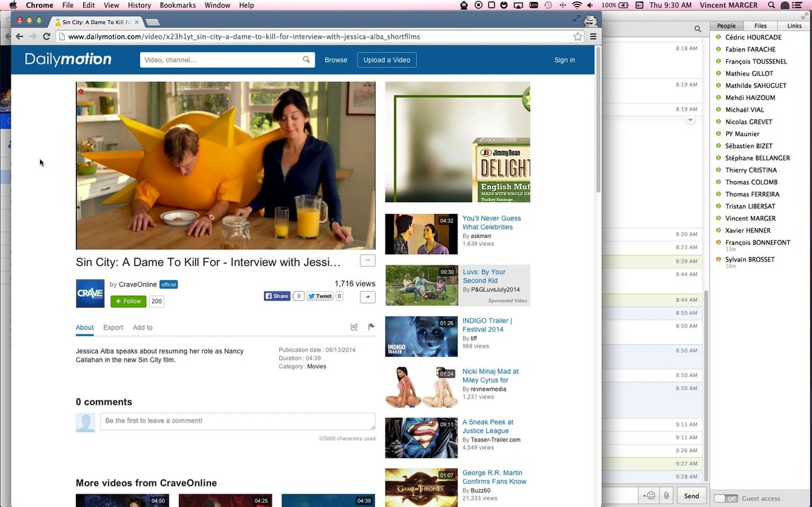The image size is (812, 507).
Task: Toggle the Guest access switch
Action: 725,498
